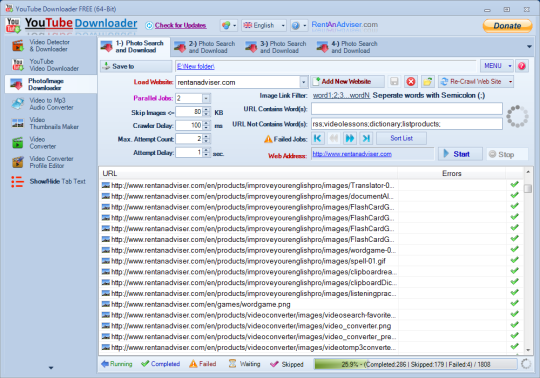Click the red delete website icon
The image size is (540, 378).
[x=411, y=82]
